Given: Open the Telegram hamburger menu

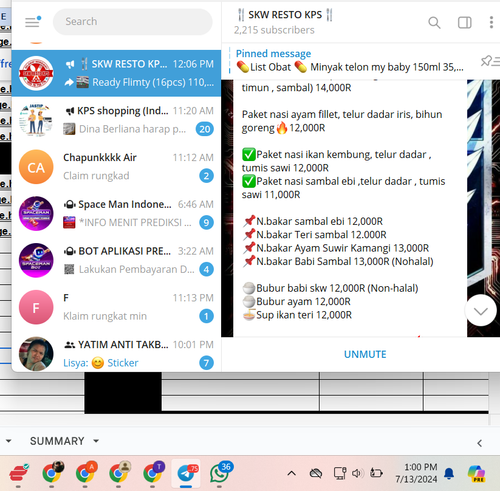Looking at the screenshot, I should (32, 22).
